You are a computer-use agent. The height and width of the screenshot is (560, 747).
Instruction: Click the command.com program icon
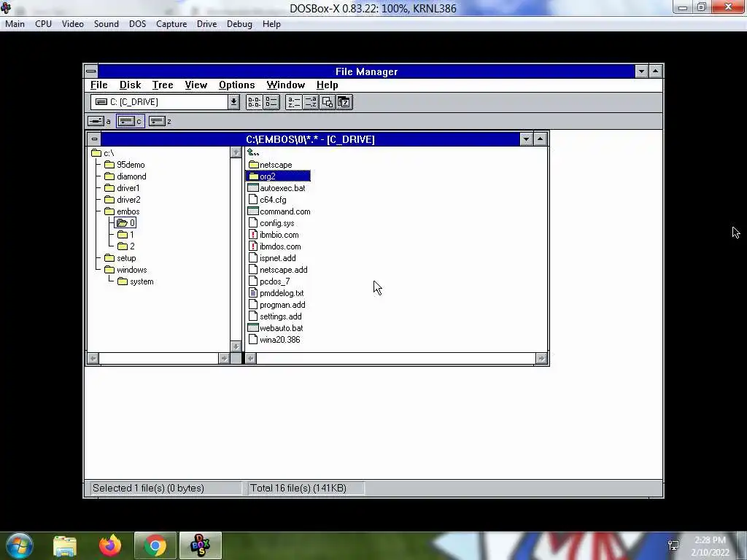253,211
